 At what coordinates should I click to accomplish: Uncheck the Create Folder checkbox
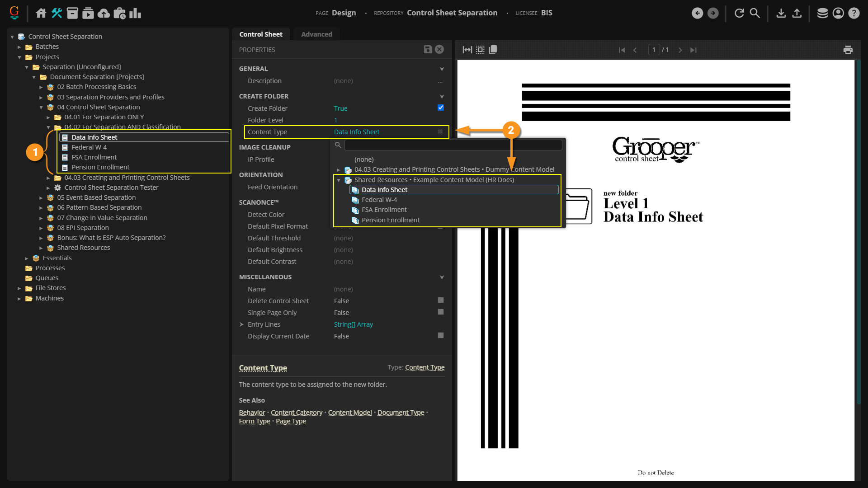441,108
